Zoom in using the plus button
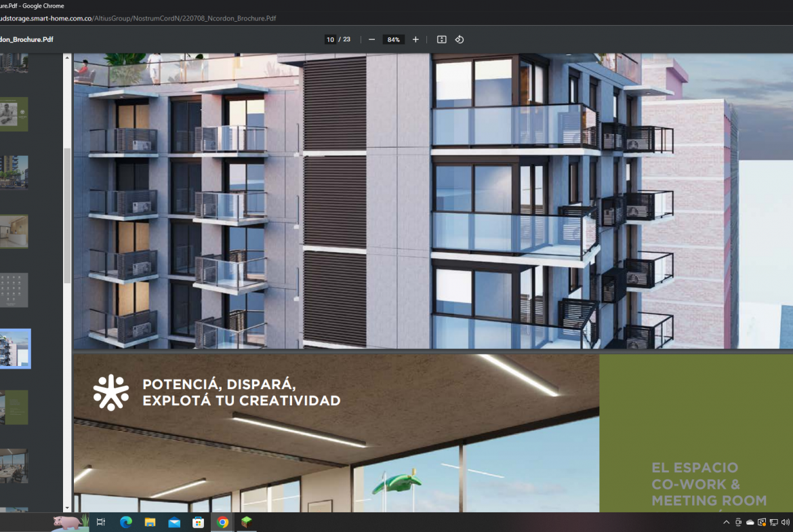The height and width of the screenshot is (532, 793). tap(415, 39)
